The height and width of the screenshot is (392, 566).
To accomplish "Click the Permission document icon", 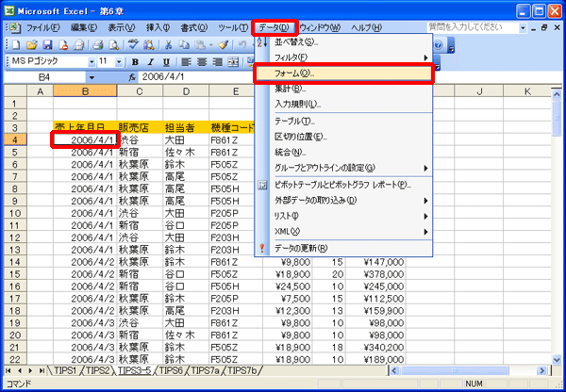I will [x=63, y=44].
